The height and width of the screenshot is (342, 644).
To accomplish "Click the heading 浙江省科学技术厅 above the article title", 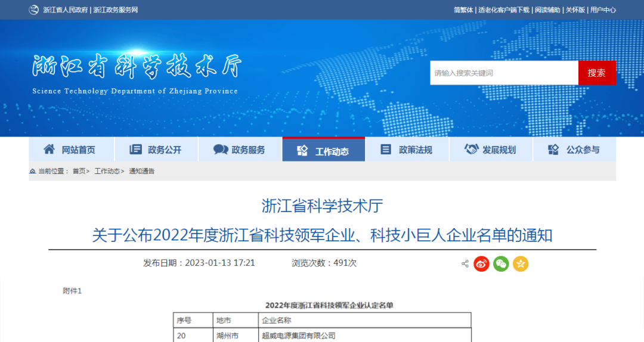I will [x=322, y=206].
